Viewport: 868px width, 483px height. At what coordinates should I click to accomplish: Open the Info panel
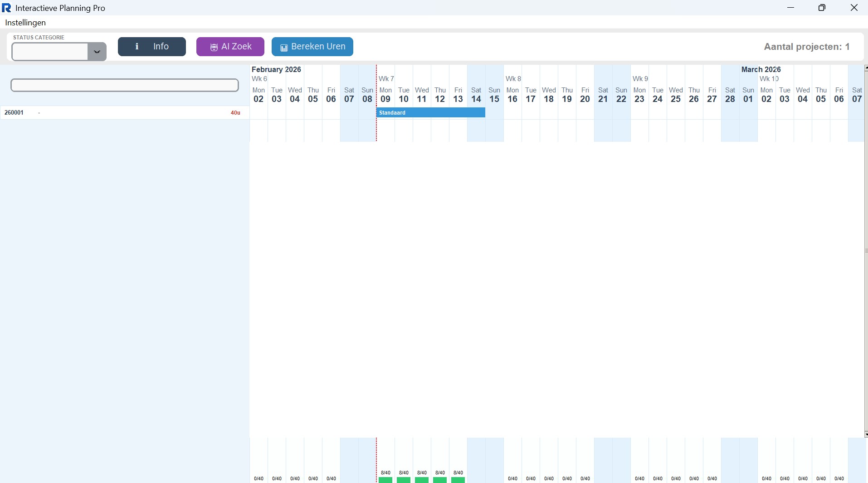[151, 47]
